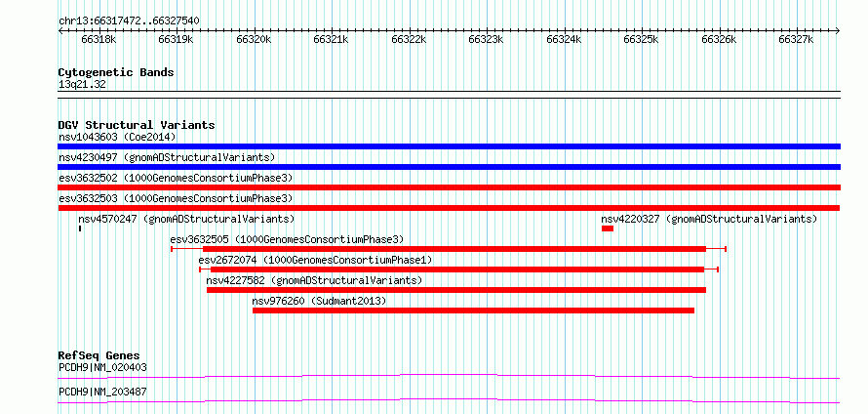This screenshot has width=868, height=414.
Task: Open the nsv4230497 (gnomADStructuralVariants) label
Action: click(167, 157)
